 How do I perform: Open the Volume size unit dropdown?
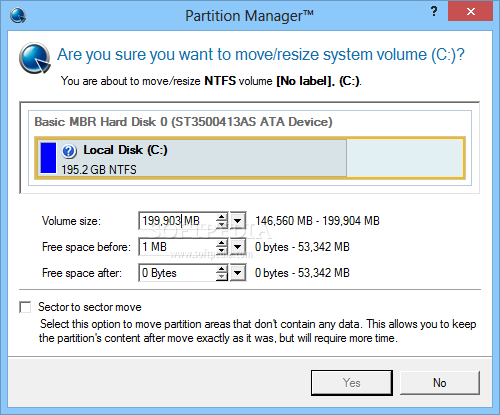click(x=238, y=221)
